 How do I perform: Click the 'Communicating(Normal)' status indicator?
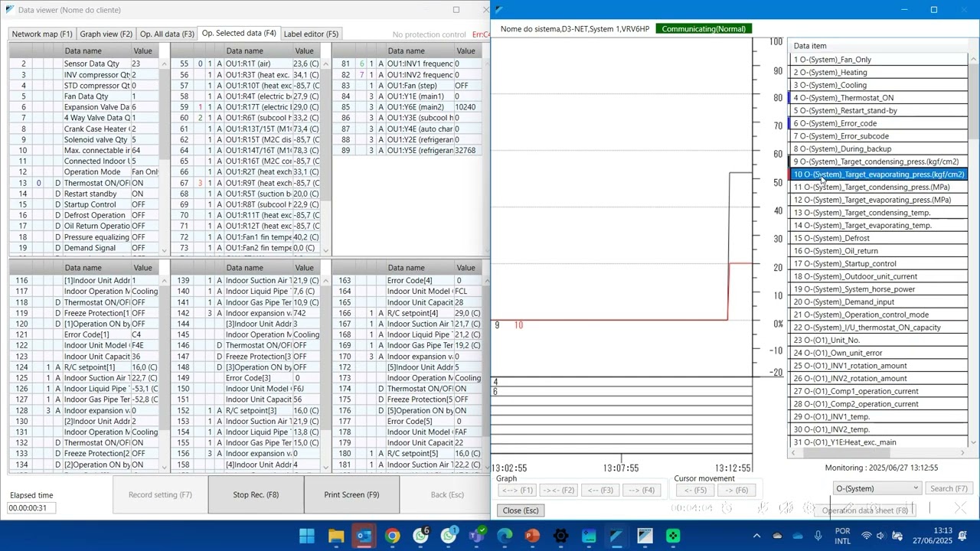tap(704, 29)
